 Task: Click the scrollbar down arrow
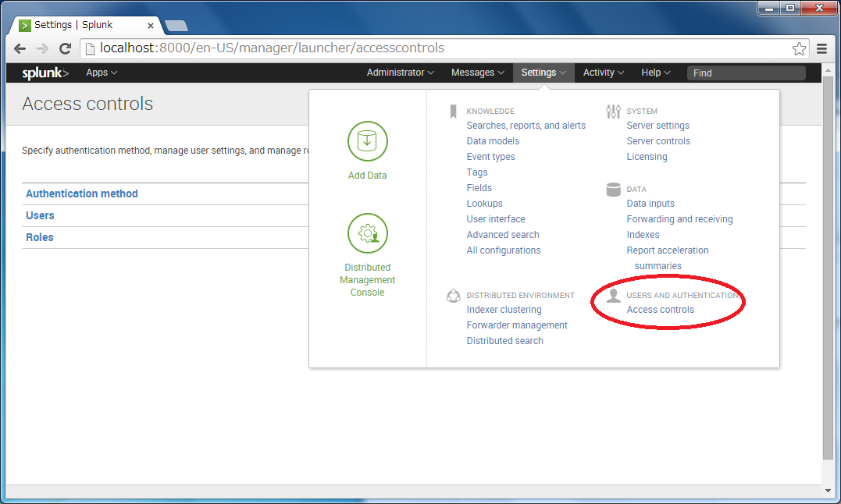[828, 490]
